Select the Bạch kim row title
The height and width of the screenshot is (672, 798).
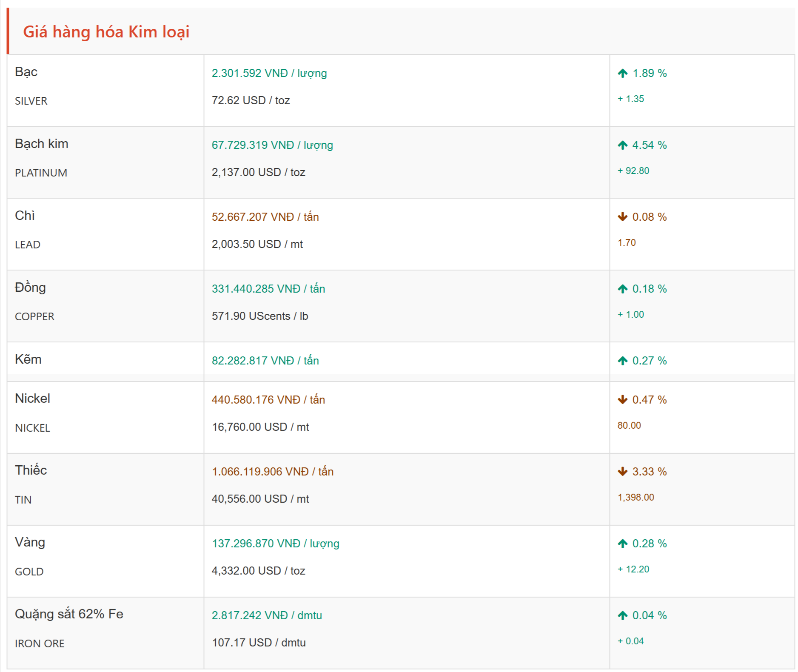coord(42,144)
